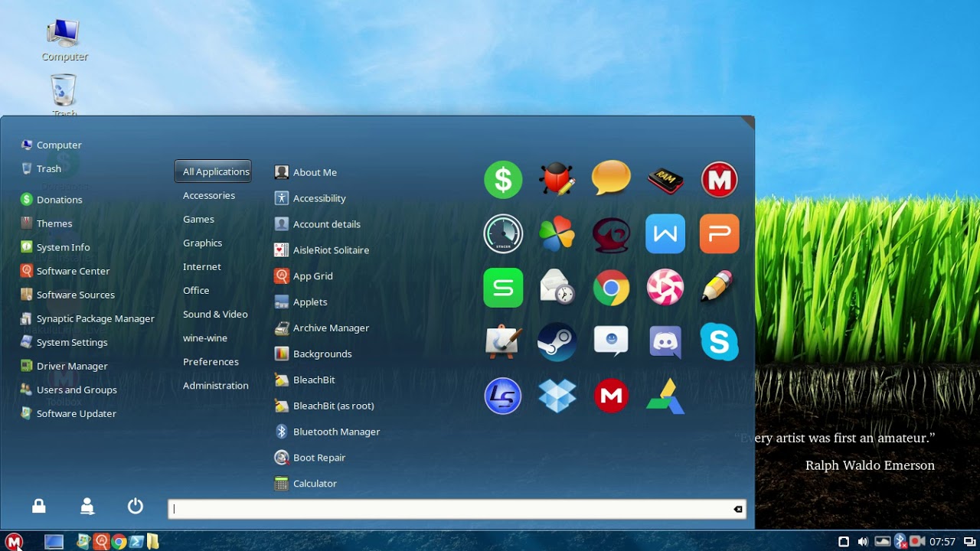Select the Office category
980x551 pixels.
pyautogui.click(x=196, y=290)
